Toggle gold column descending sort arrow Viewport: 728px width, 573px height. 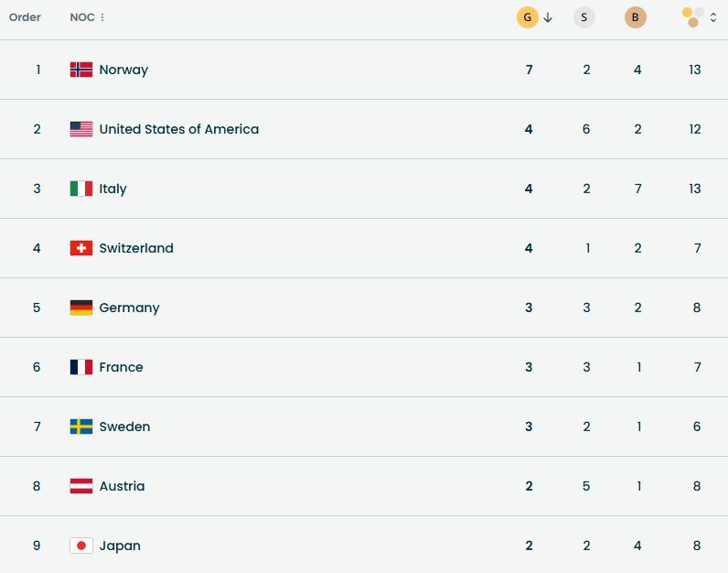coord(548,17)
